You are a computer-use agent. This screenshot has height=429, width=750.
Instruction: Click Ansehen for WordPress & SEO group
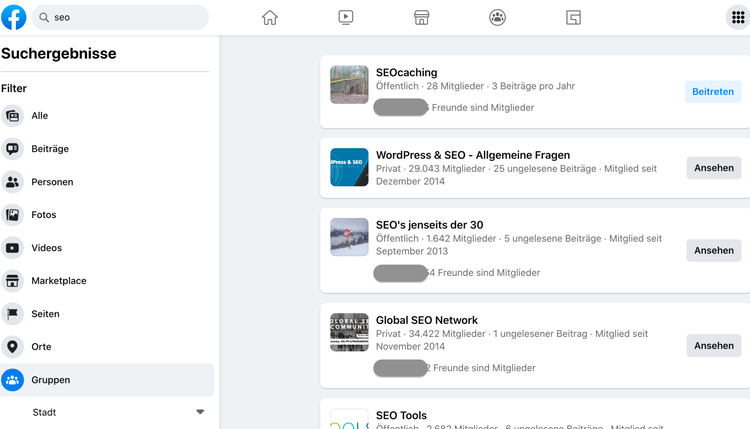pyautogui.click(x=714, y=168)
